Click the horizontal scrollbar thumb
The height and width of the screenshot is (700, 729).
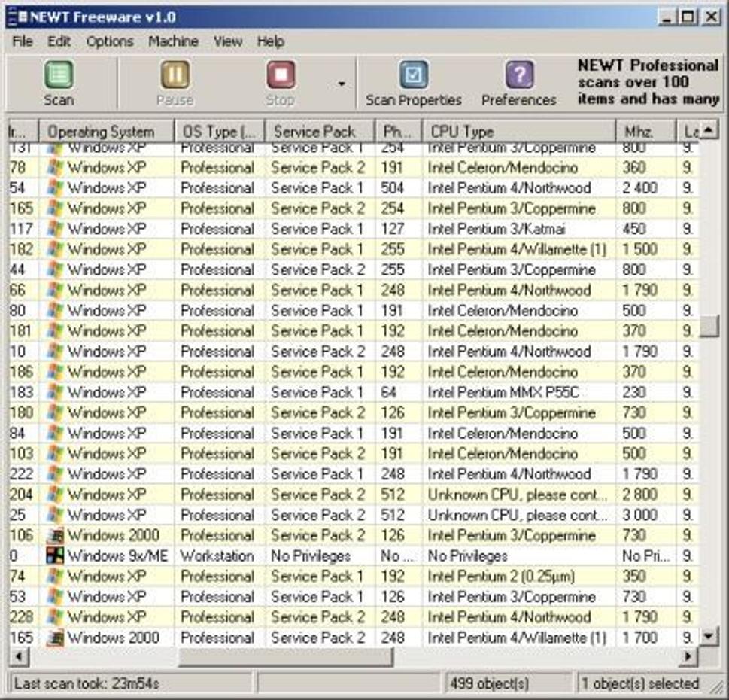coord(285,656)
